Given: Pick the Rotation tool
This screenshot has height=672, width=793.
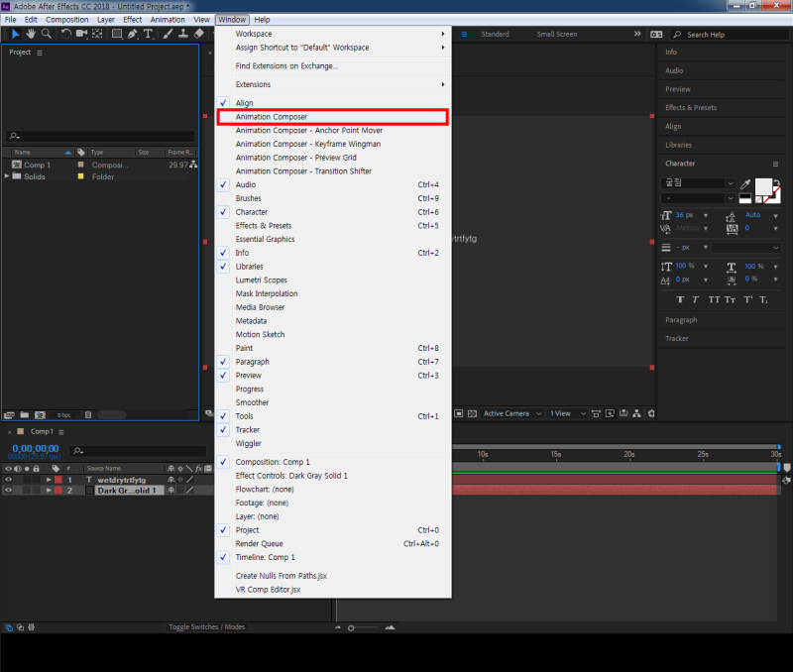Looking at the screenshot, I should pyautogui.click(x=65, y=33).
